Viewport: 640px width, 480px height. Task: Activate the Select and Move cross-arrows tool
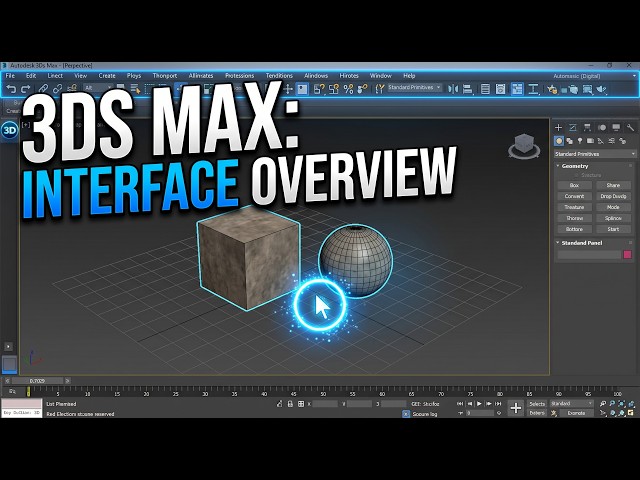click(x=288, y=89)
